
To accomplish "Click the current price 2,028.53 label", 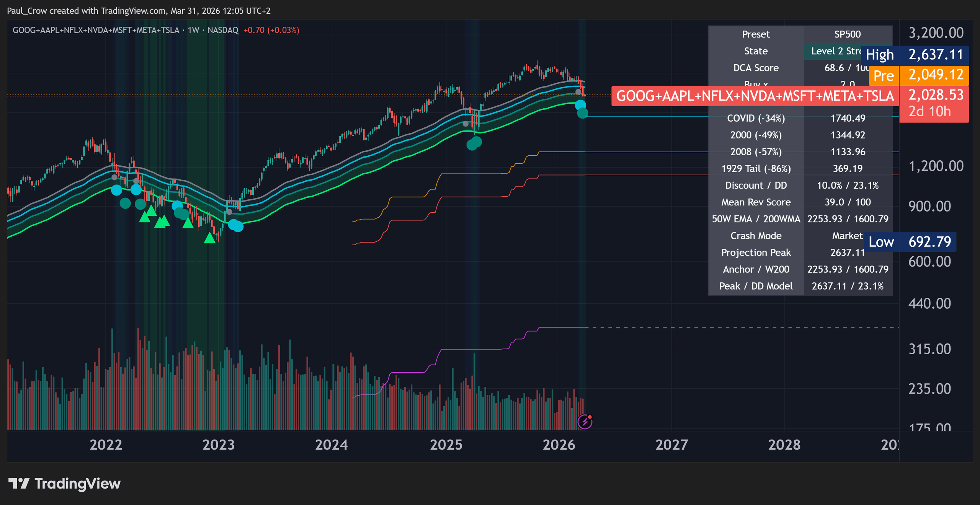I will [x=936, y=95].
